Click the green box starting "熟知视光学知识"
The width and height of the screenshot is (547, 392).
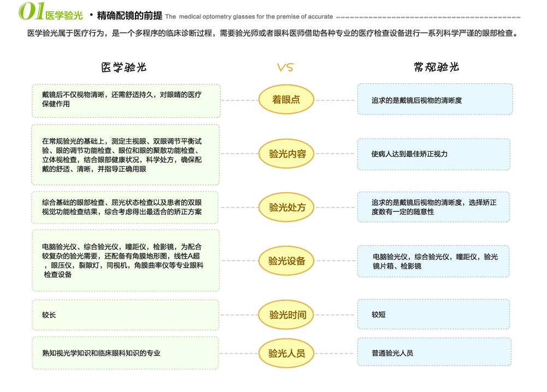[x=126, y=353]
